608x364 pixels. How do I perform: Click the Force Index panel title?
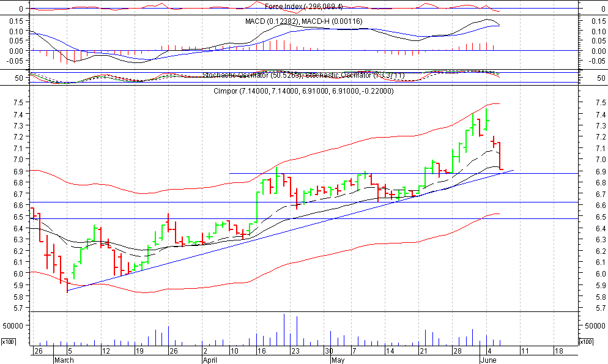click(303, 7)
